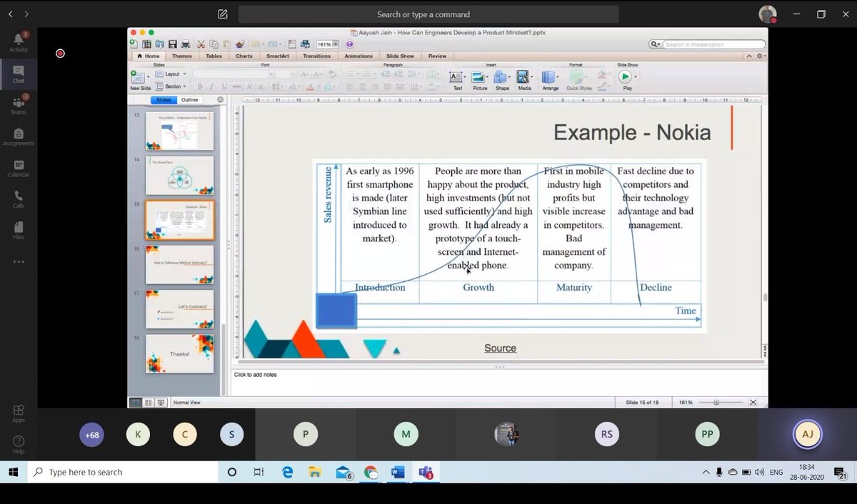Switch to Slide Show view button
The height and width of the screenshot is (504, 857).
point(161,403)
